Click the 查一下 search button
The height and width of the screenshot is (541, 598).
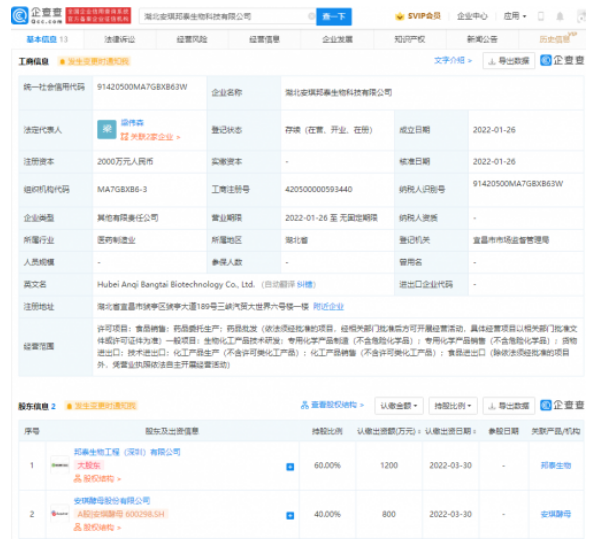pos(334,16)
